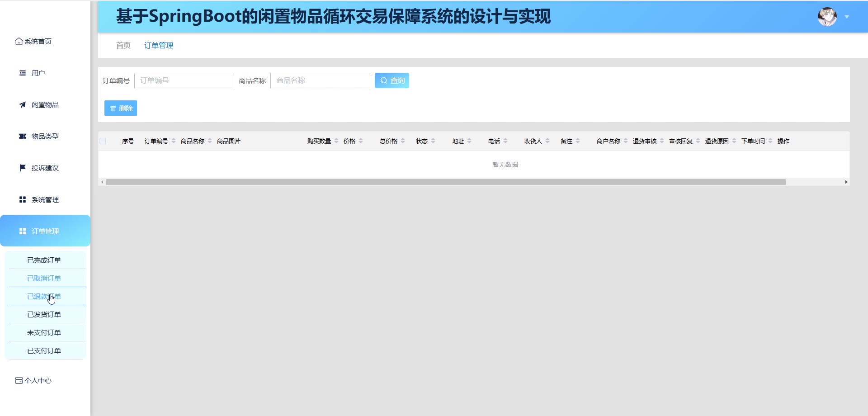Viewport: 868px width, 416px height.
Task: Click the card icon beside 个人中心
Action: pos(19,380)
